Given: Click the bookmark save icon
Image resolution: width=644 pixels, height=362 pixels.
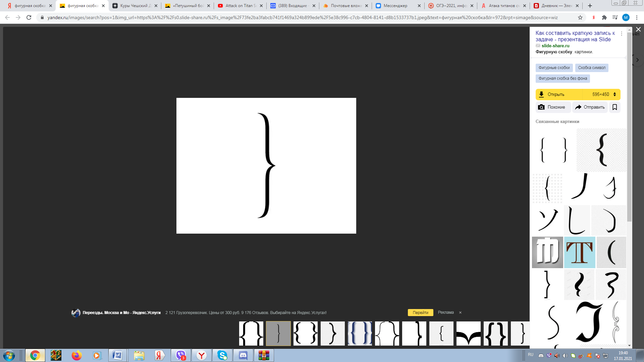Looking at the screenshot, I should tap(614, 107).
